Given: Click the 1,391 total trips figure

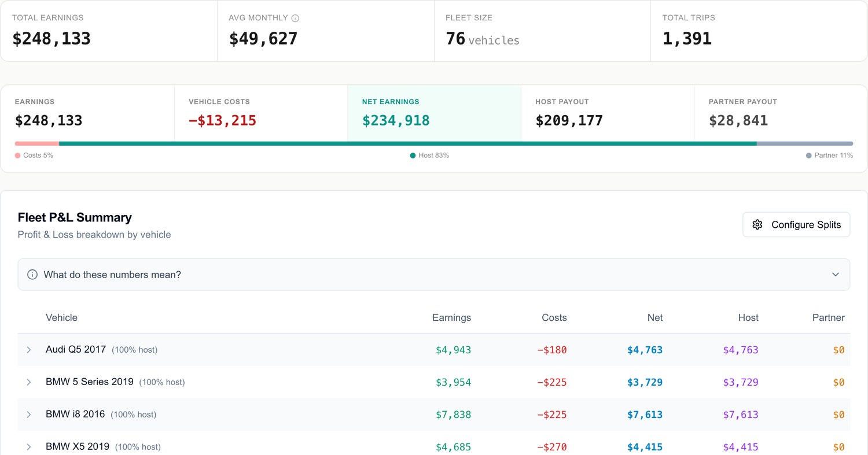Looking at the screenshot, I should point(687,39).
